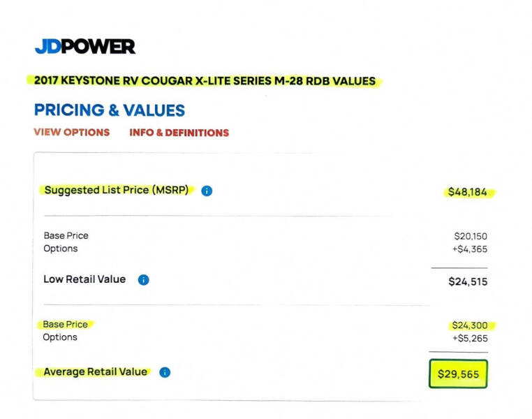This screenshot has height=419, width=532.
Task: Select the $48,184 MSRP amount
Action: (x=468, y=191)
